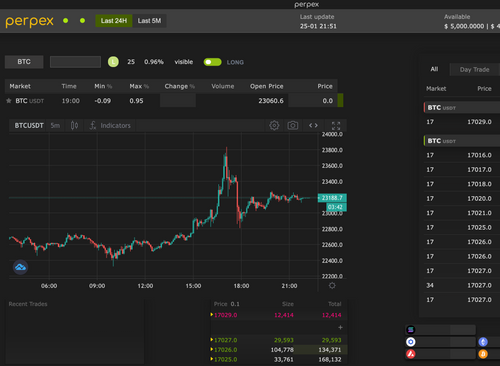Star the BTC USDT market row
The image size is (500, 366).
[x=9, y=101]
